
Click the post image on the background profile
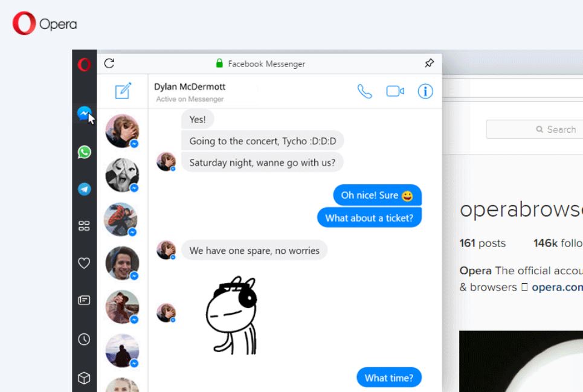[521, 361]
